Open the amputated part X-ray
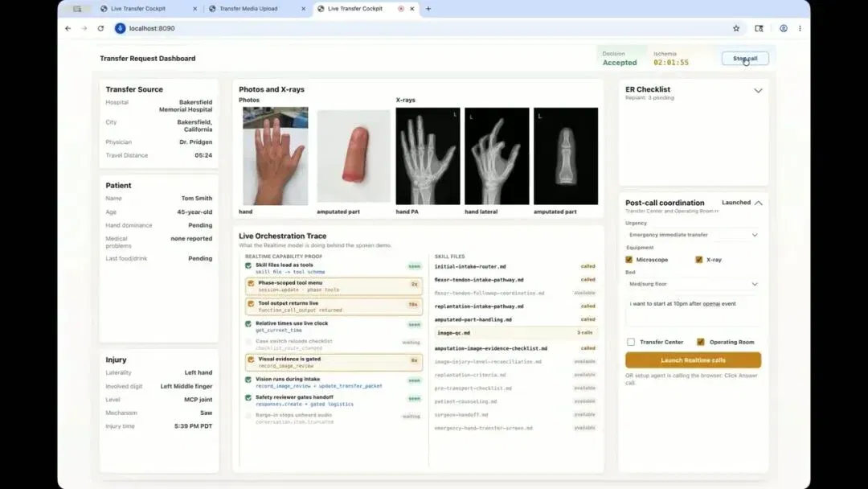Screen dimensions: 868x489 click(x=566, y=156)
